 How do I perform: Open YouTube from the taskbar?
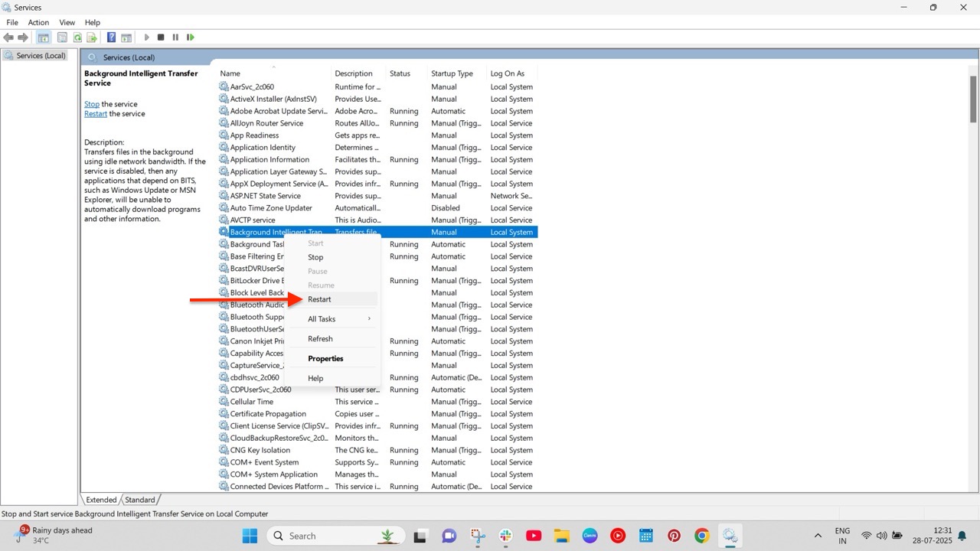click(533, 536)
